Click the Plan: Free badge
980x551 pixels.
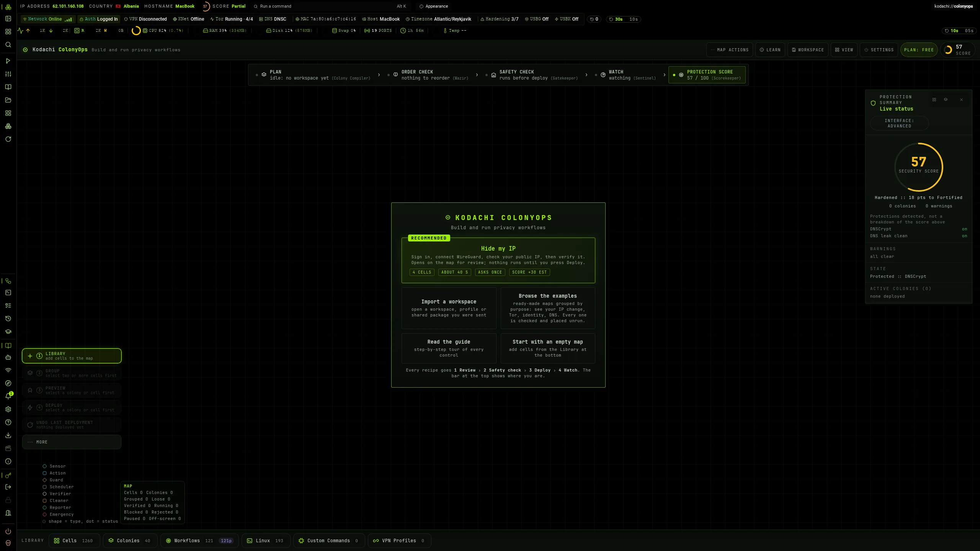pos(919,50)
